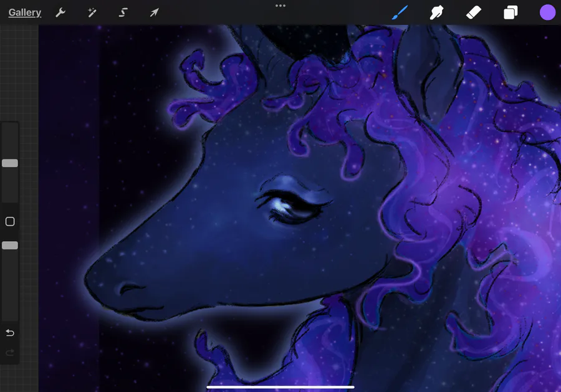Select the Eraser tool
Image resolution: width=561 pixels, height=392 pixels.
pyautogui.click(x=474, y=12)
